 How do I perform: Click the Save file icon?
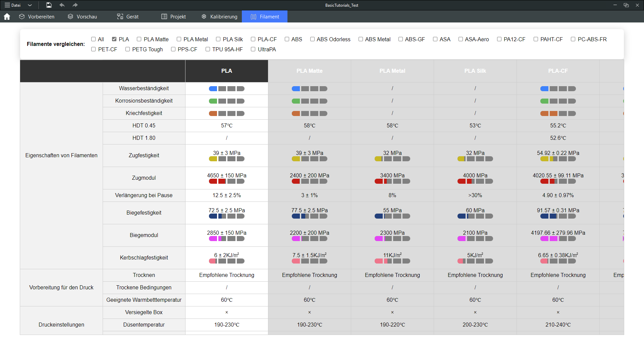(49, 5)
